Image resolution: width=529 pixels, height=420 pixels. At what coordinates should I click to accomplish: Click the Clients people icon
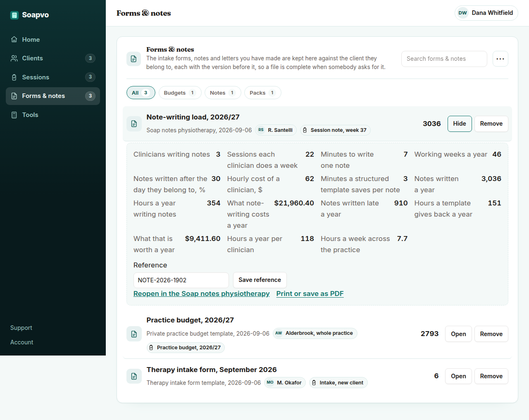click(14, 58)
